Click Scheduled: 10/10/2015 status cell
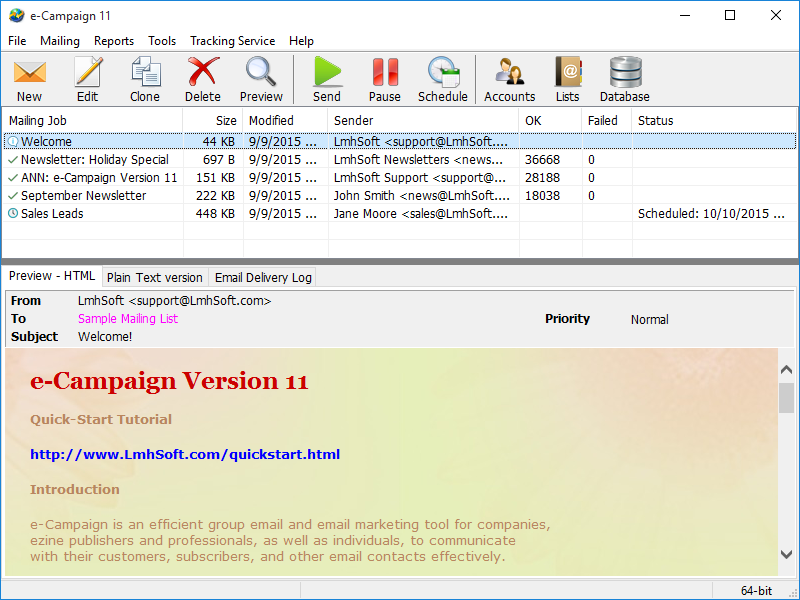This screenshot has width=800, height=600. click(x=711, y=214)
